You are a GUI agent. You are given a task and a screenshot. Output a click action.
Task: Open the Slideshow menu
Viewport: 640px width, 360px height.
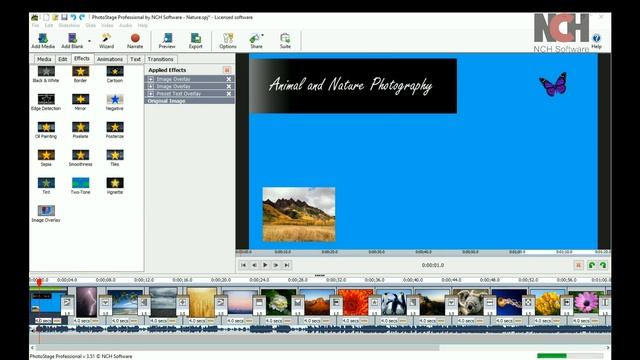tap(69, 25)
